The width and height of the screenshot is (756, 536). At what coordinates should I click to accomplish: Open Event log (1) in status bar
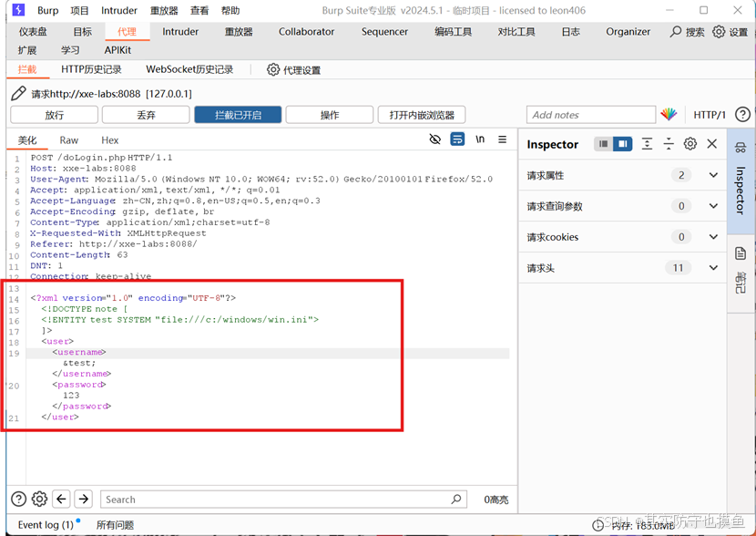click(46, 524)
